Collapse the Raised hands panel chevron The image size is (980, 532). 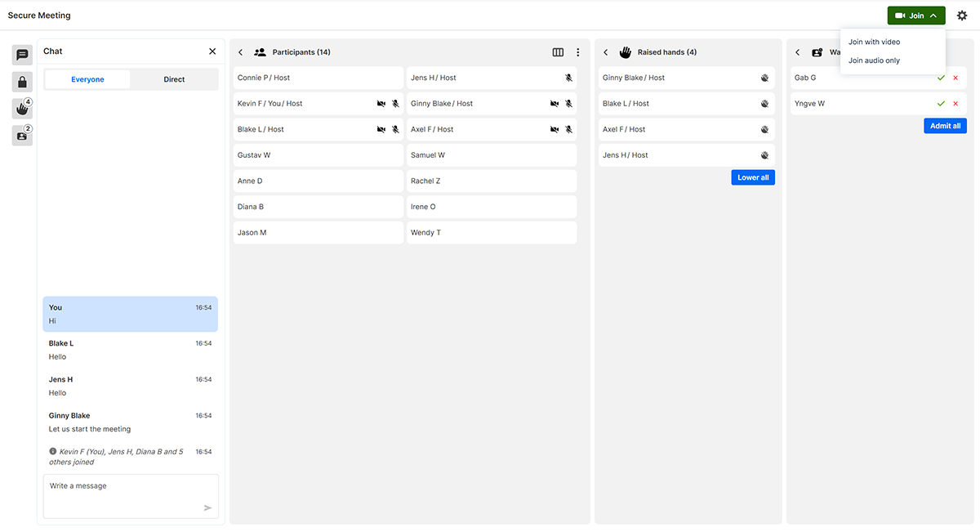coord(605,52)
